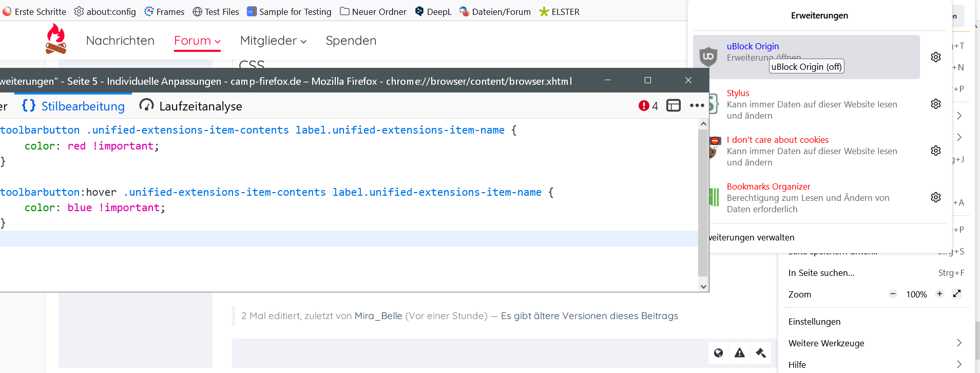
Task: Click the older versions of this post link
Action: 589,316
